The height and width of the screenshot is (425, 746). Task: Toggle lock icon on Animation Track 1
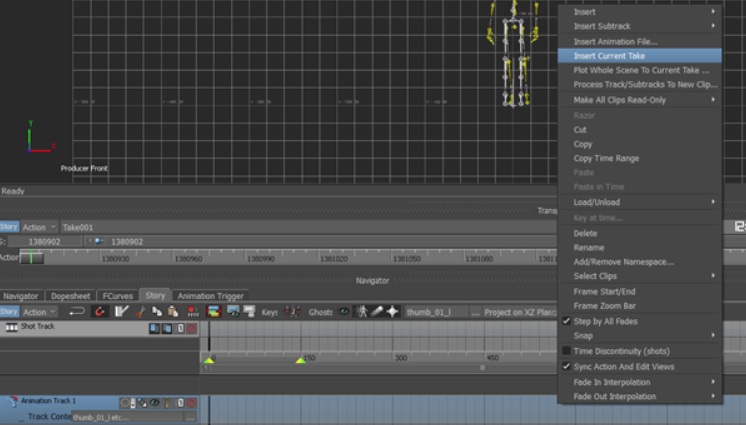point(180,403)
